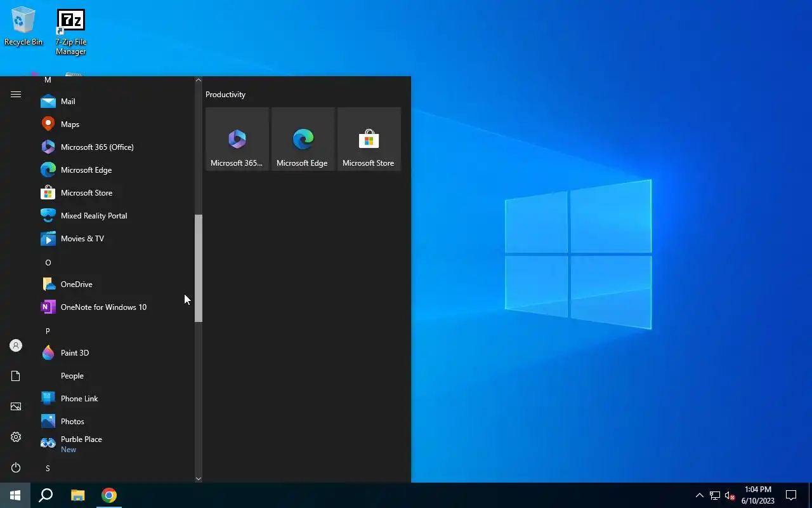Open Mixed Reality Portal

(x=117, y=216)
